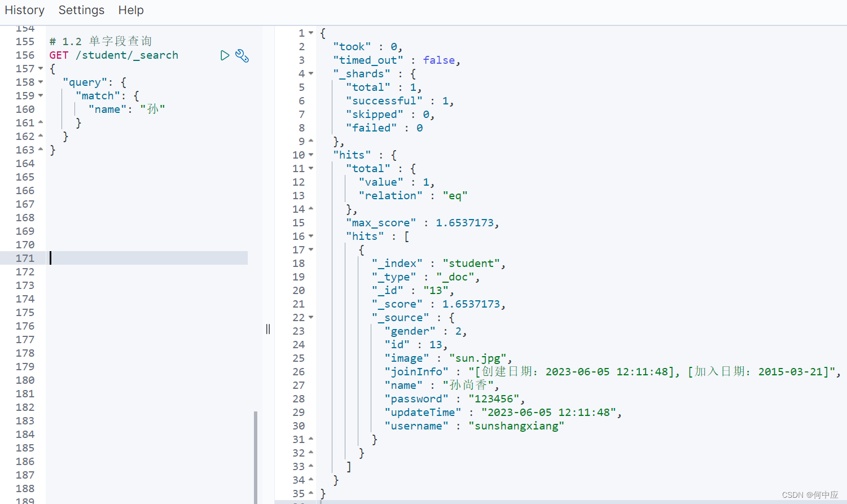This screenshot has height=504, width=847.
Task: Click fold arrow at response line 31
Action: click(x=311, y=439)
